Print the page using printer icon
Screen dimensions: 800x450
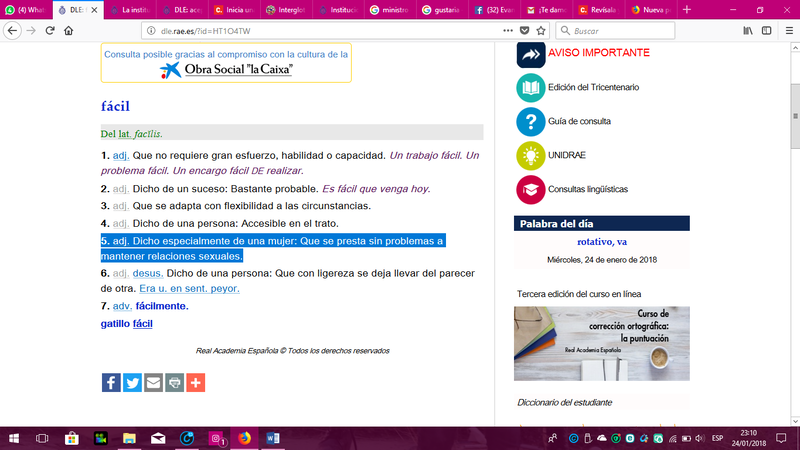pos(174,382)
